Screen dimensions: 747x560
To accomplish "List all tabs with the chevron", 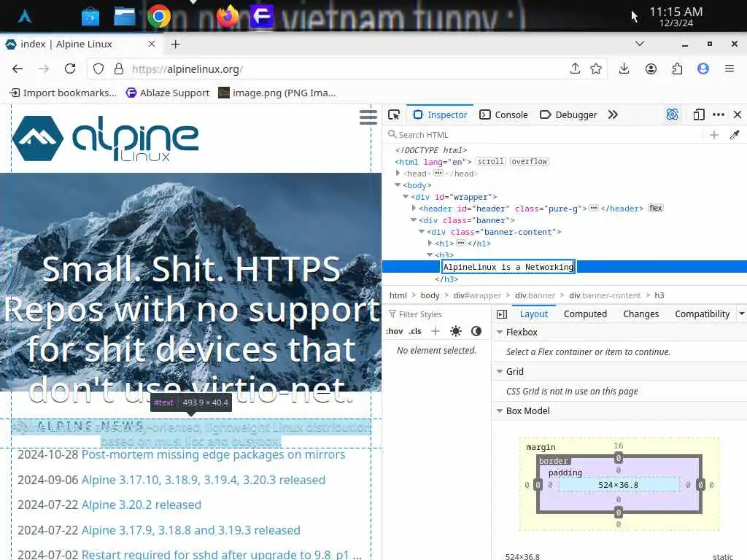I will [639, 44].
